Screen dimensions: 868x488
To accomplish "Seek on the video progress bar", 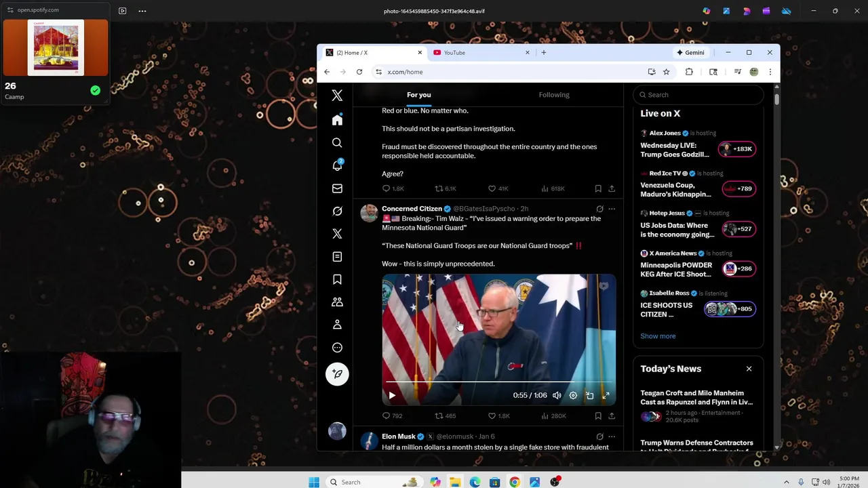I will (x=498, y=382).
